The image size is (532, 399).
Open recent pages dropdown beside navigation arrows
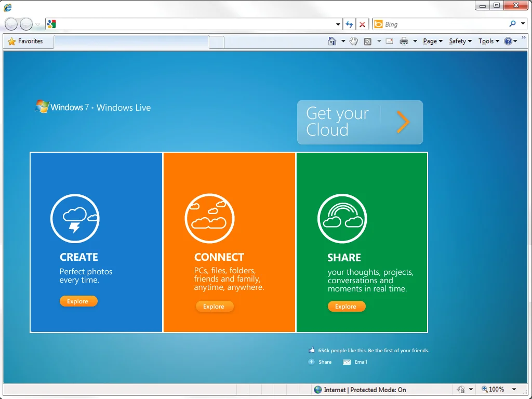pyautogui.click(x=37, y=24)
